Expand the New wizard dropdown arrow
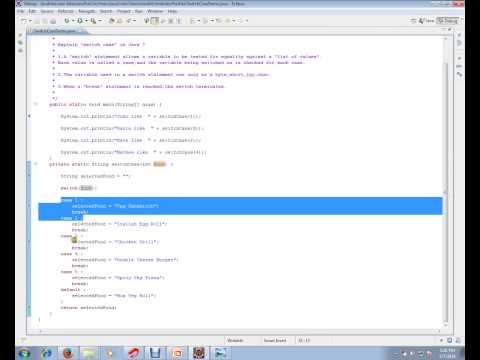Viewport: 480px width, 360px height. 30,21
